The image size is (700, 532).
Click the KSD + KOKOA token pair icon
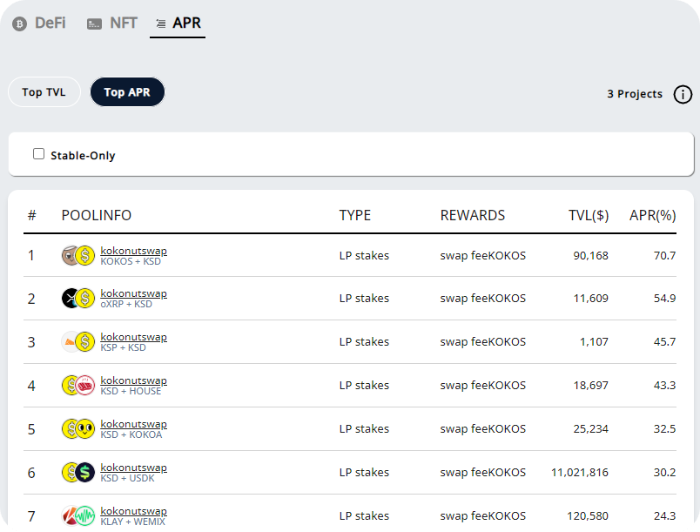click(x=78, y=429)
